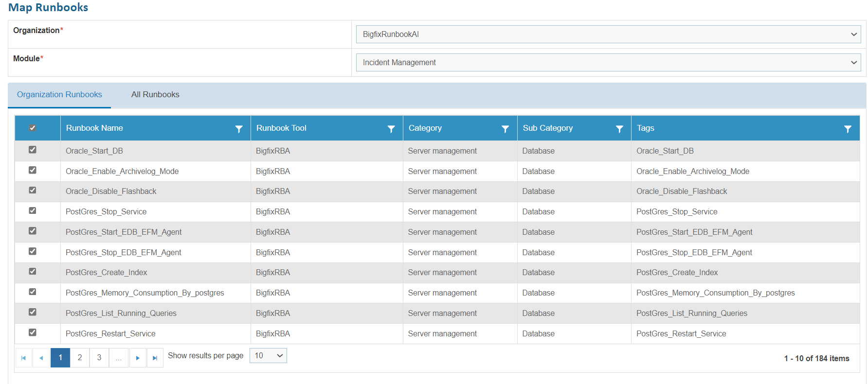The width and height of the screenshot is (868, 384).
Task: Open the results per page dropdown
Action: point(268,356)
